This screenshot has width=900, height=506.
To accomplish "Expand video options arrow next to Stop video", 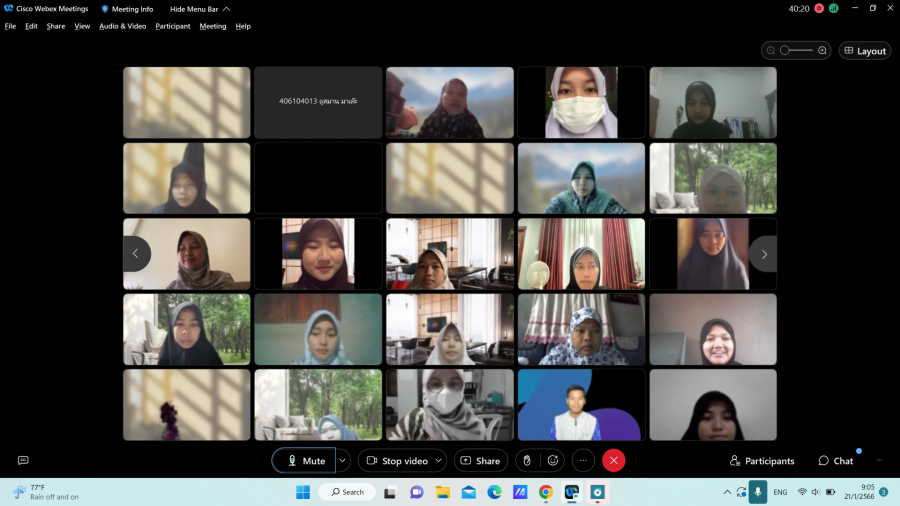I will tap(439, 460).
